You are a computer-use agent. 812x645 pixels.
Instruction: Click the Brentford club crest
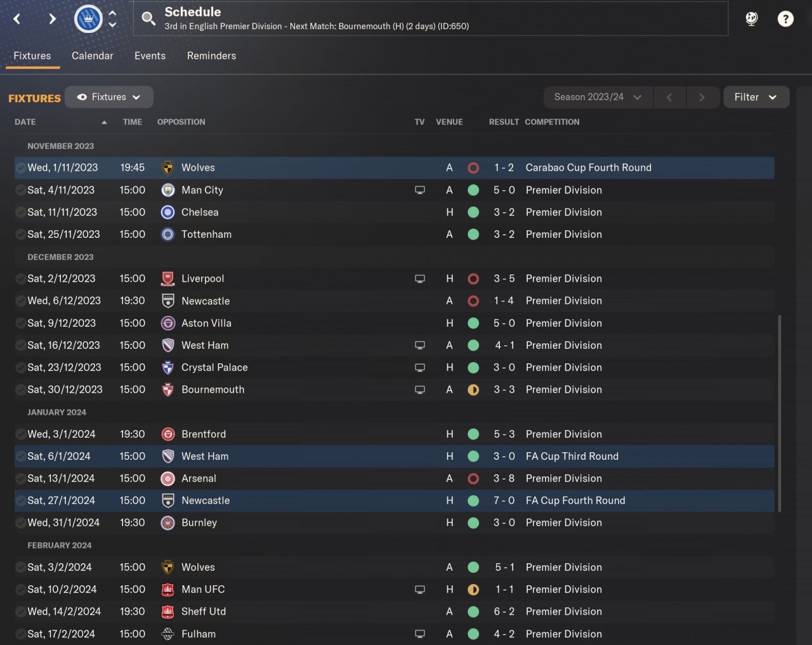168,434
